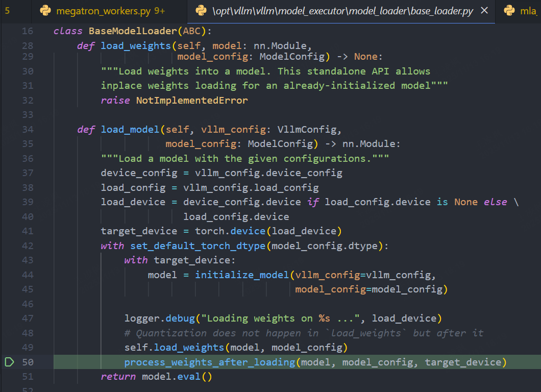Click line number 51 in the gutter

pos(28,377)
